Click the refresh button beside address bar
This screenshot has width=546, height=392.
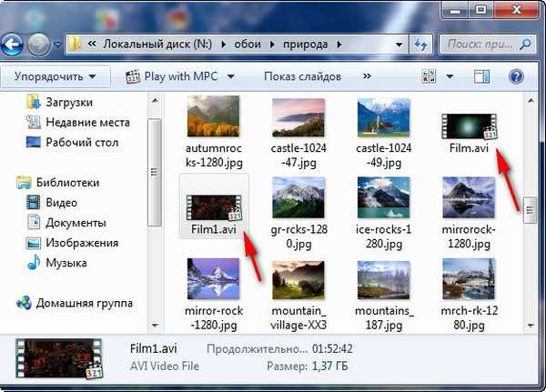point(421,44)
